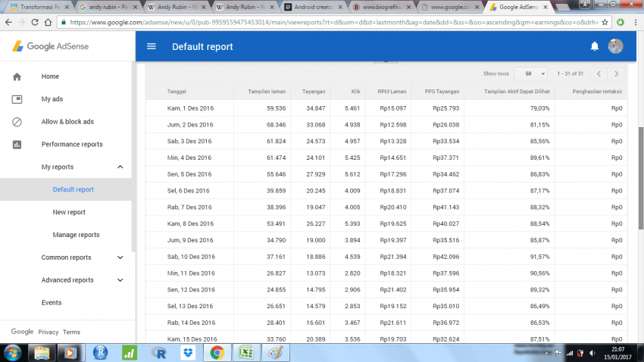Expand the Advanced reports section
Screen dimensions: 644x362
click(120, 280)
